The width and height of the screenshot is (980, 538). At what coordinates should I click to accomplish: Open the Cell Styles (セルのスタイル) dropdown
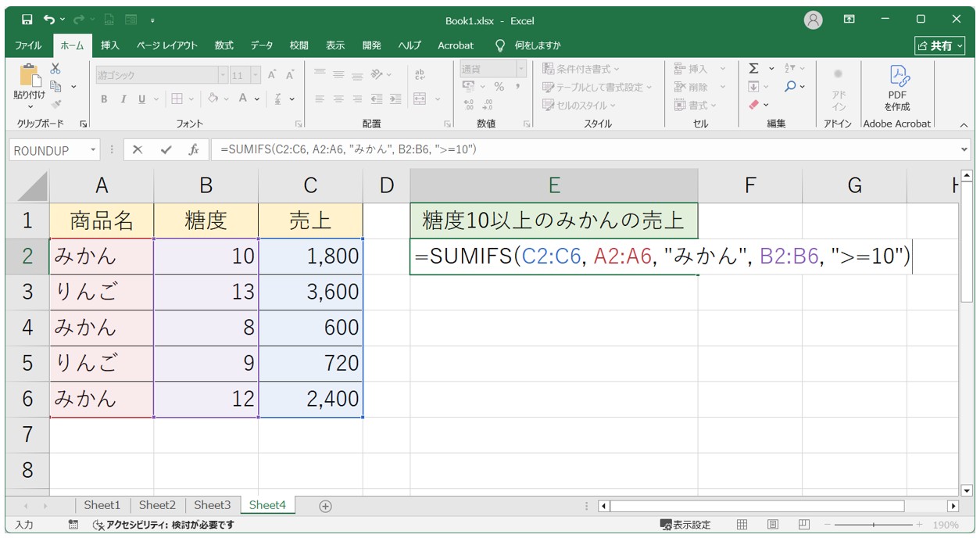coord(579,105)
